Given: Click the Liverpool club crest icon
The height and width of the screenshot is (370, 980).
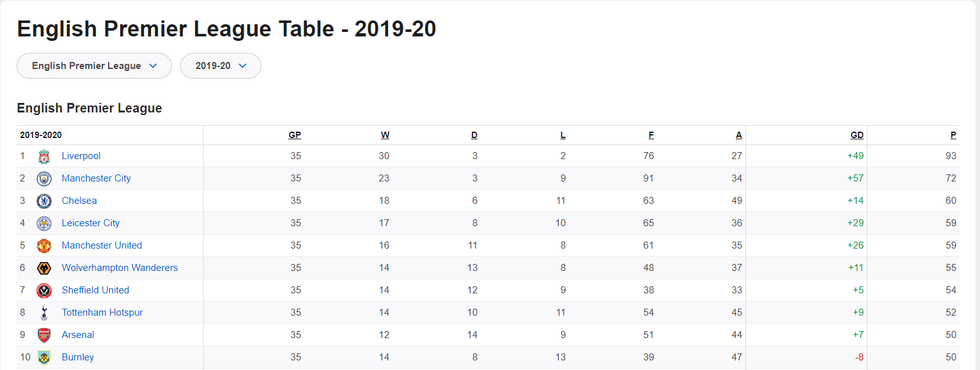Looking at the screenshot, I should 43,157.
